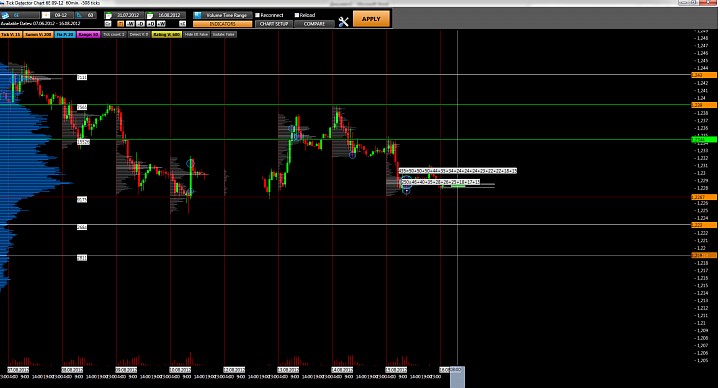This screenshot has height=388, width=720.
Task: Click the timeframe chart icon beside 60
Action: (x=79, y=15)
